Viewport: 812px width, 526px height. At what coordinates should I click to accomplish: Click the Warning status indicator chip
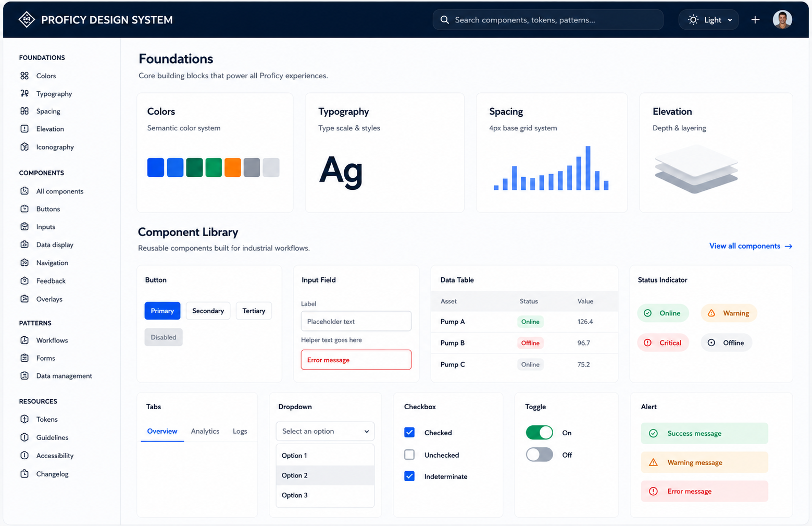point(729,313)
